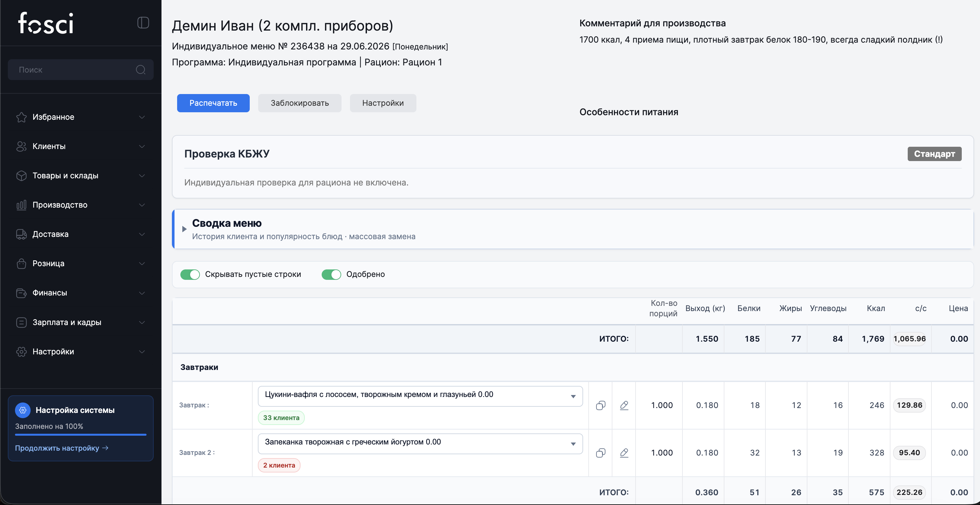
Task: Edit dish in Завтрак 2 row
Action: click(x=624, y=453)
